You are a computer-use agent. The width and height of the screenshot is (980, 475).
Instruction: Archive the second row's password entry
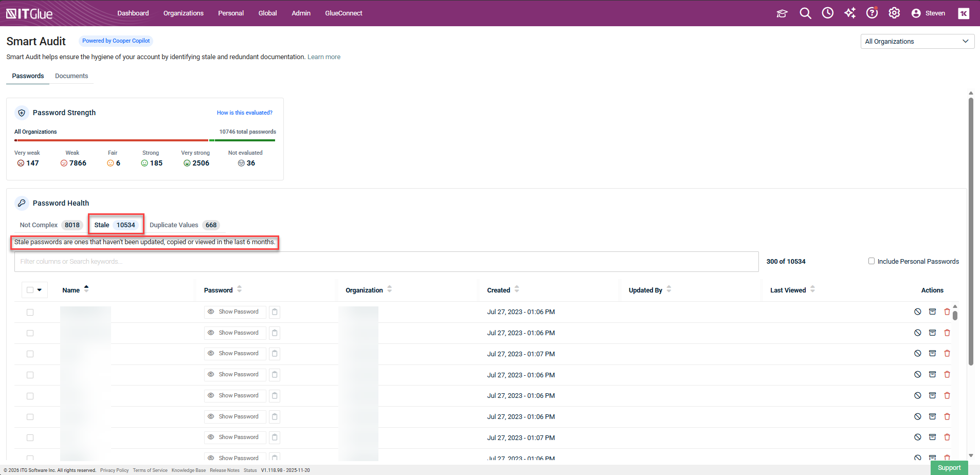pyautogui.click(x=932, y=333)
